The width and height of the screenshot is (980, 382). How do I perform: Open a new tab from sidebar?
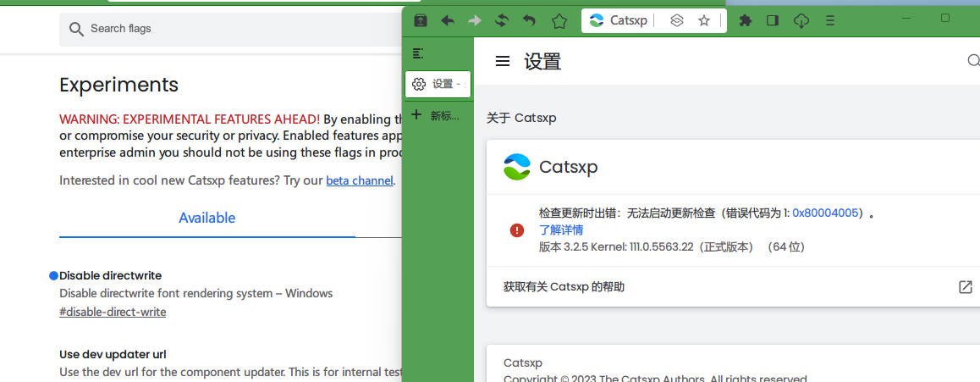tap(436, 116)
